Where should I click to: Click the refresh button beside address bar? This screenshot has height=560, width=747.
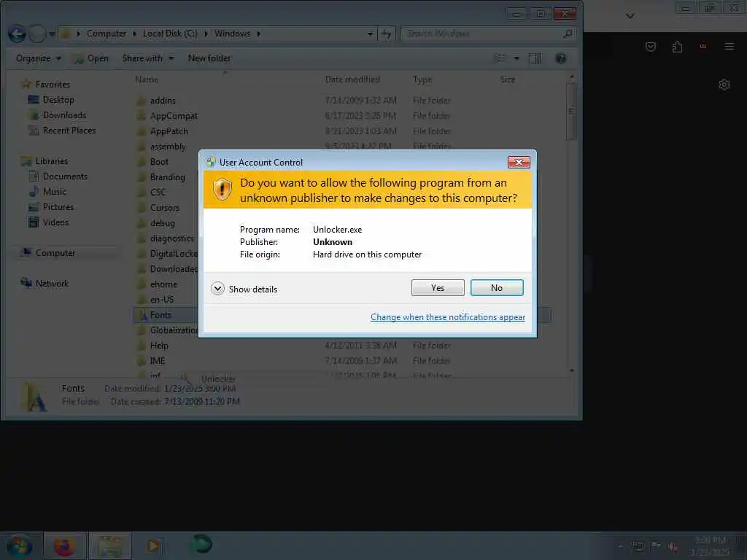click(x=387, y=34)
